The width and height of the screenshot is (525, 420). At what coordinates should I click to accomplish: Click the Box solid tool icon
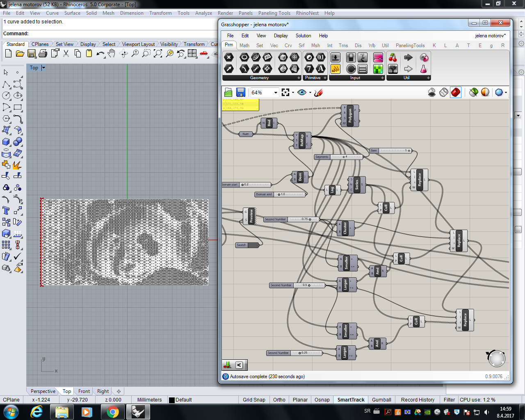[6, 142]
